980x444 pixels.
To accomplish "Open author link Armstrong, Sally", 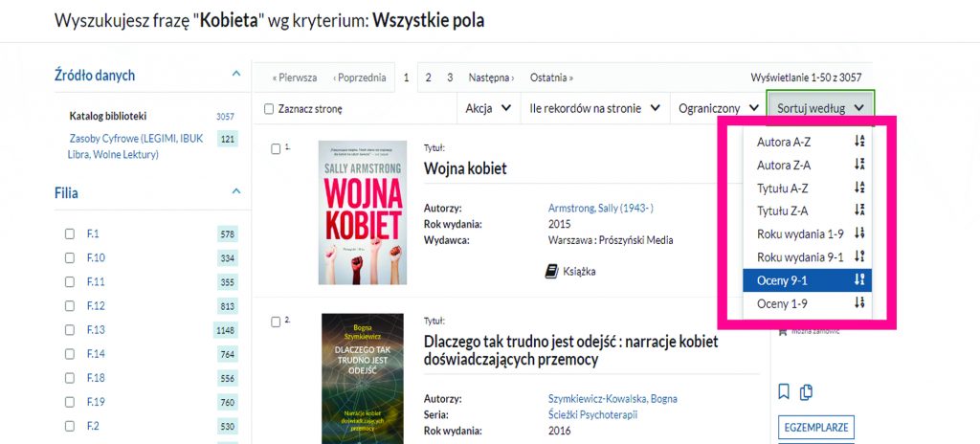I will coord(600,208).
